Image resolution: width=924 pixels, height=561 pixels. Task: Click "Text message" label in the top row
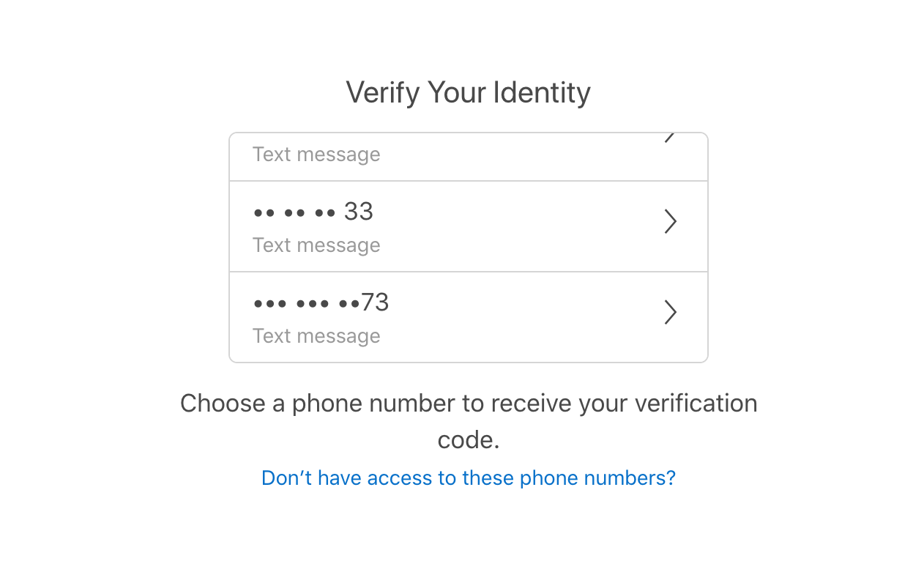[x=316, y=155]
